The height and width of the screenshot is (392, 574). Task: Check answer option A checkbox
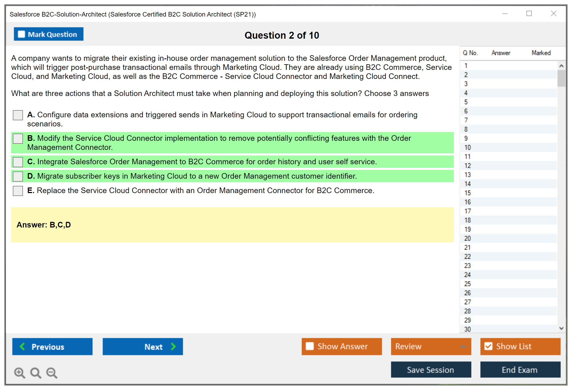pos(18,115)
